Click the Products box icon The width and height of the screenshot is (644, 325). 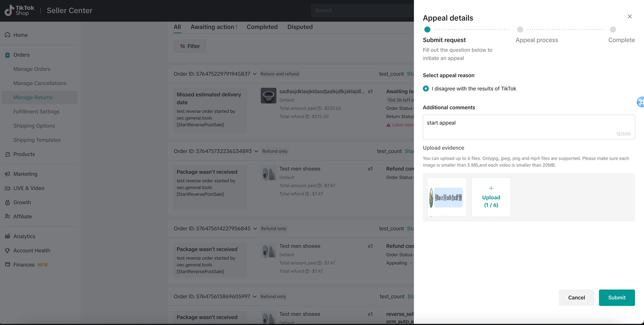8,154
